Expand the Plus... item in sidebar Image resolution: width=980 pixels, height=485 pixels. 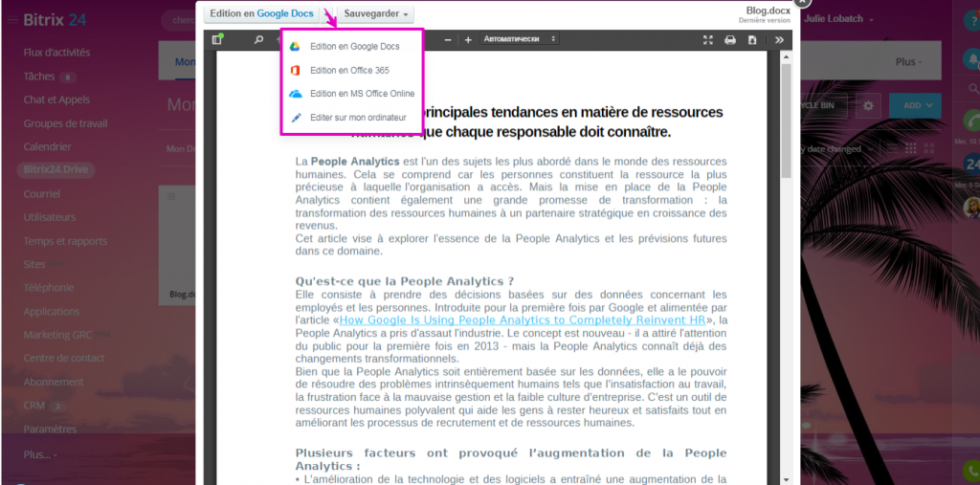(x=40, y=454)
